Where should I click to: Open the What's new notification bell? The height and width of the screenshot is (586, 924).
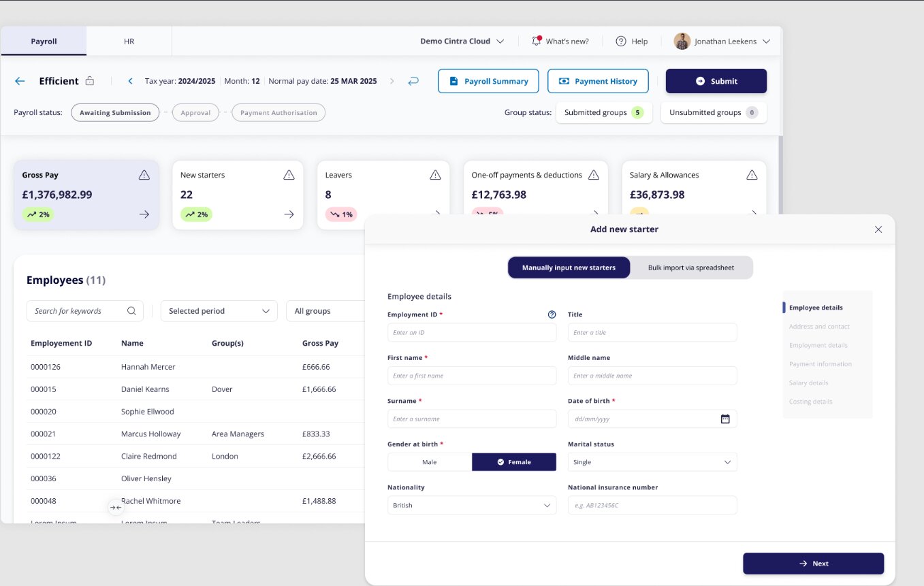tap(537, 41)
